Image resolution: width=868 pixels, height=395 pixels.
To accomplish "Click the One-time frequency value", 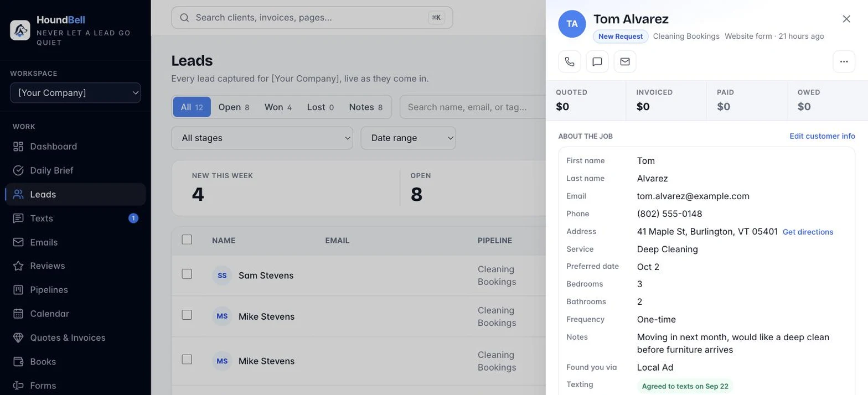I will [x=657, y=319].
